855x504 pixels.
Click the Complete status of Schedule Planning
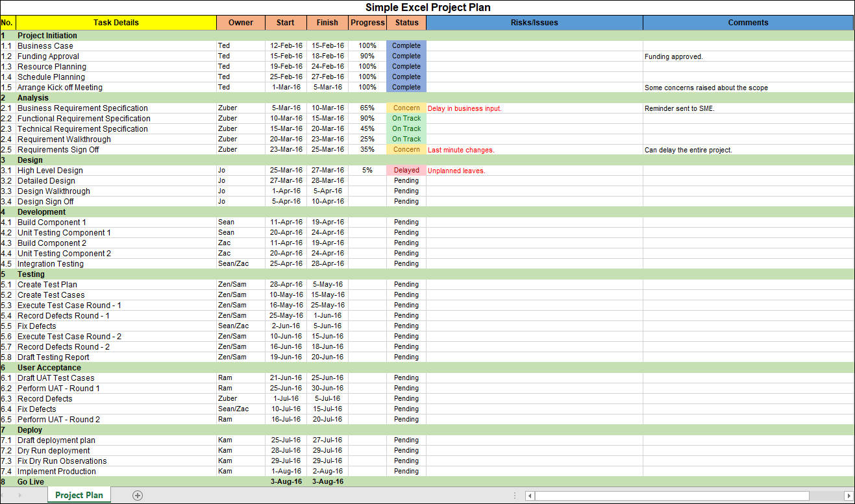406,77
